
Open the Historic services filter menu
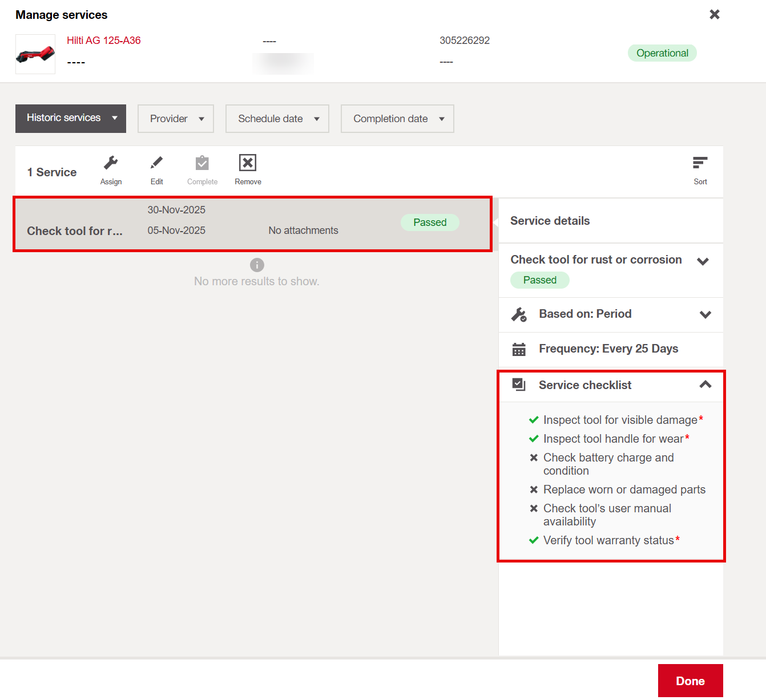click(70, 119)
